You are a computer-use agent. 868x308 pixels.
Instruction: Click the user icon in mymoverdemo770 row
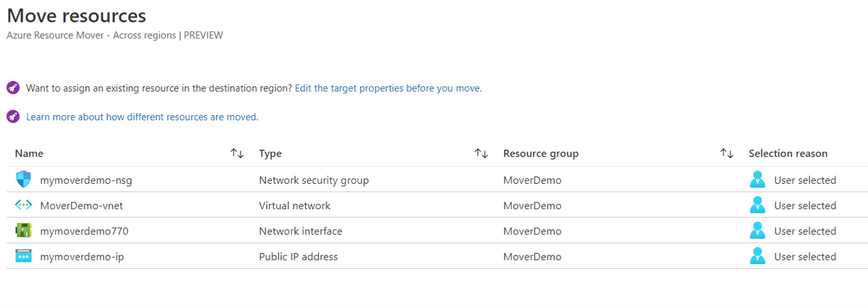point(758,231)
